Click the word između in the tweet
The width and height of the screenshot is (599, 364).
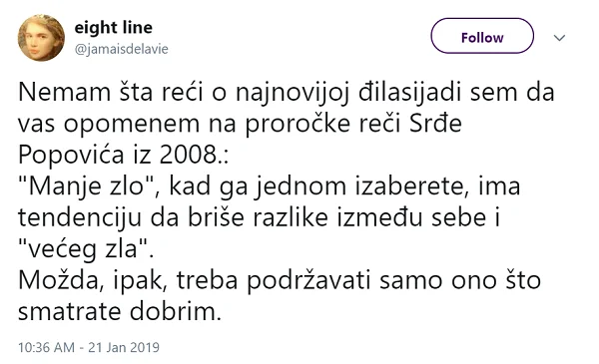coord(379,217)
